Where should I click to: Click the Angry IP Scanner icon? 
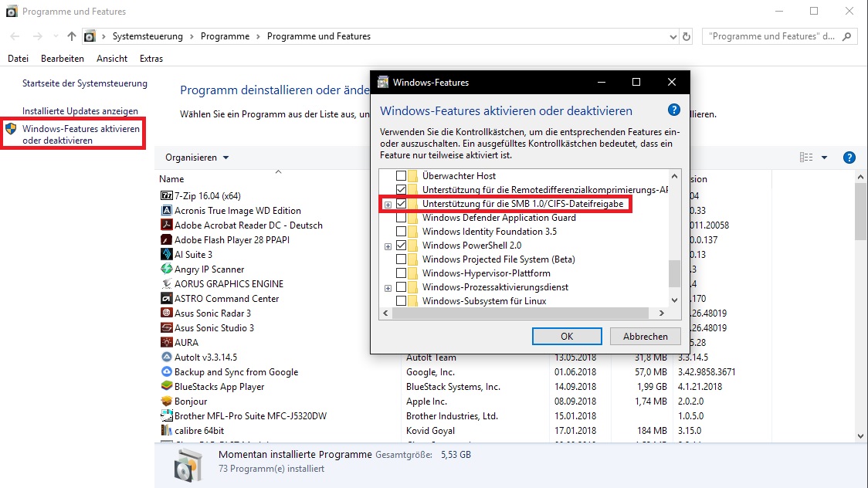click(166, 269)
